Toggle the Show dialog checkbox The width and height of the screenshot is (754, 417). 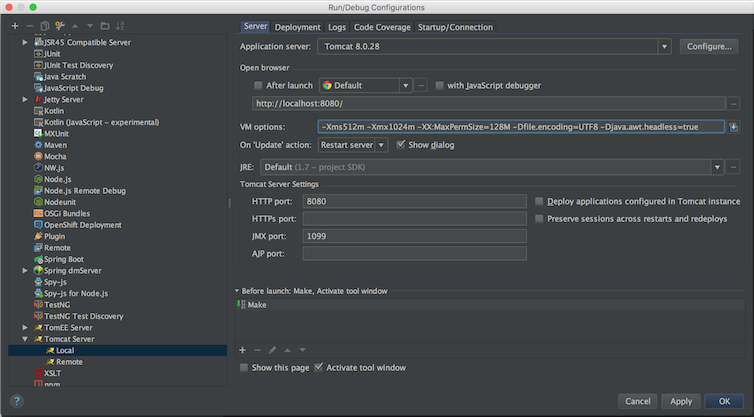click(x=401, y=145)
